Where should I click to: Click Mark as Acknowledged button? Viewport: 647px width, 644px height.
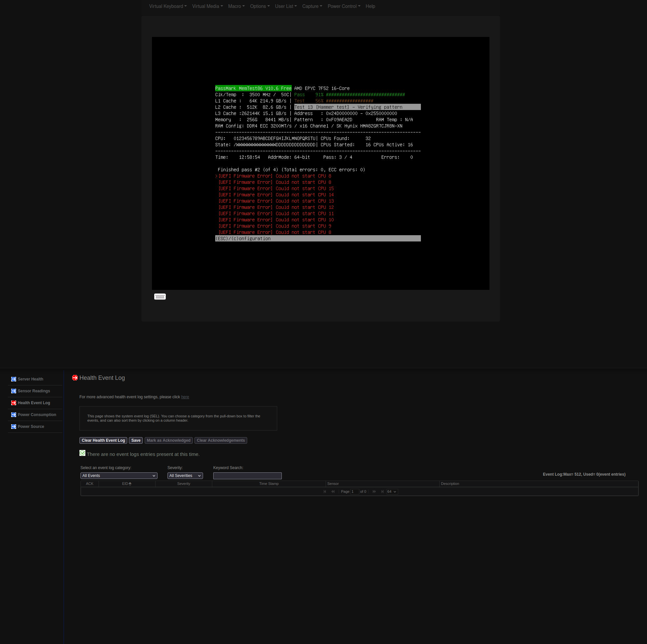coord(168,440)
